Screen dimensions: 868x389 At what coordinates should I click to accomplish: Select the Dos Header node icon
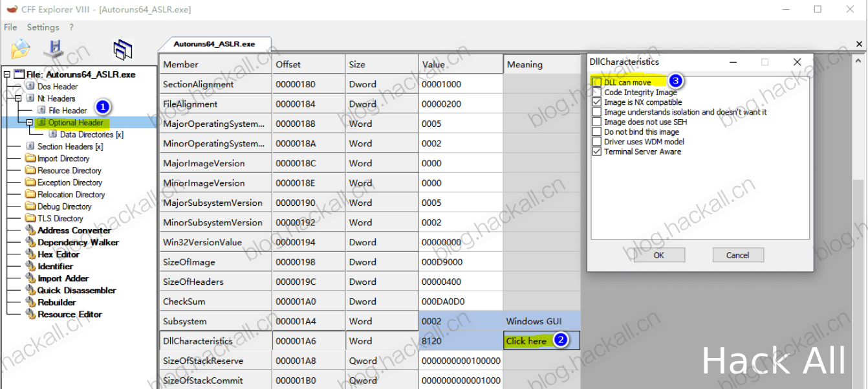pos(30,87)
